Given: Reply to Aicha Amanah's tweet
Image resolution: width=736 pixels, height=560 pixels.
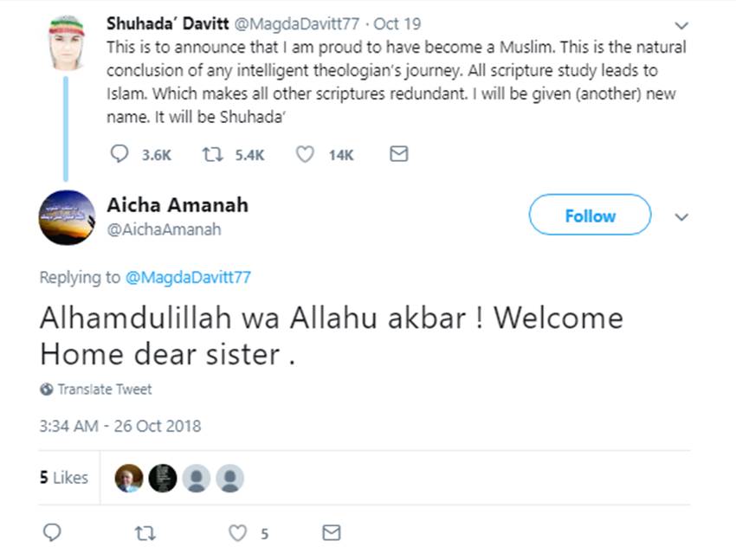Looking at the screenshot, I should (x=52, y=532).
